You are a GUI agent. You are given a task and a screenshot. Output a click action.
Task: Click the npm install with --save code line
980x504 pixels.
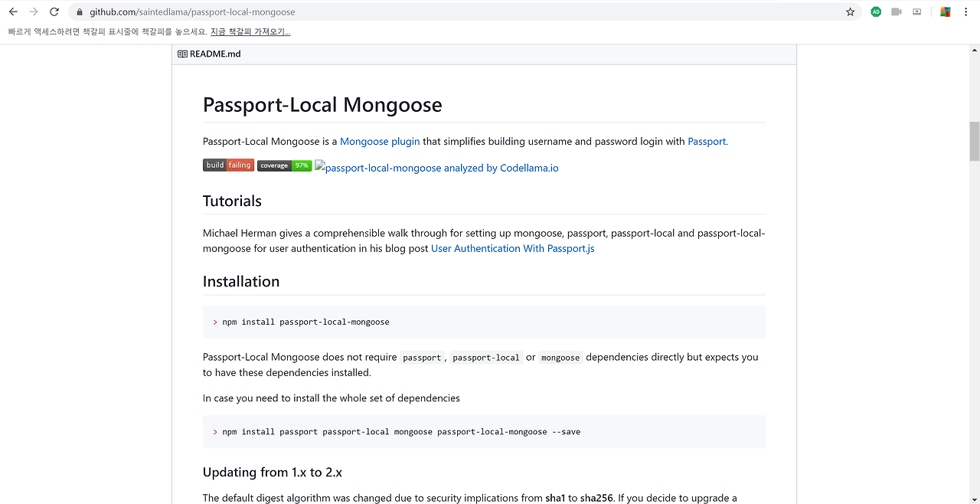pyautogui.click(x=401, y=431)
